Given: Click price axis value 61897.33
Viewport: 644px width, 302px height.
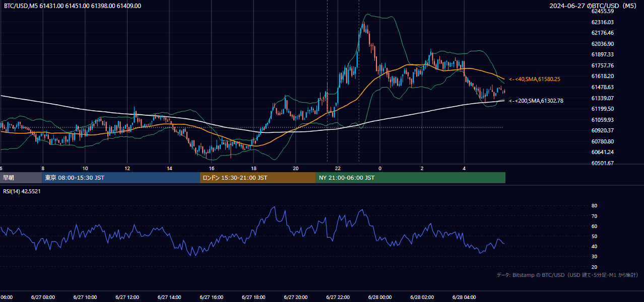Looking at the screenshot, I should pos(602,54).
